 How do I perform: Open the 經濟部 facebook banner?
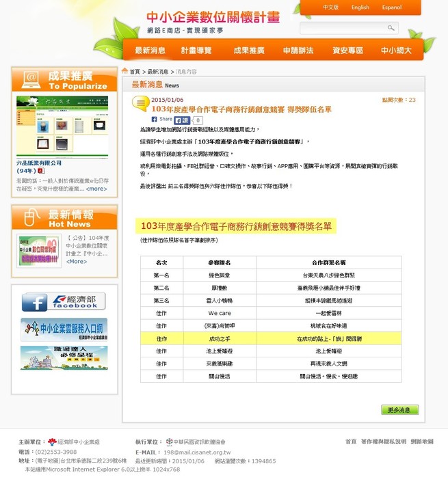(x=64, y=301)
